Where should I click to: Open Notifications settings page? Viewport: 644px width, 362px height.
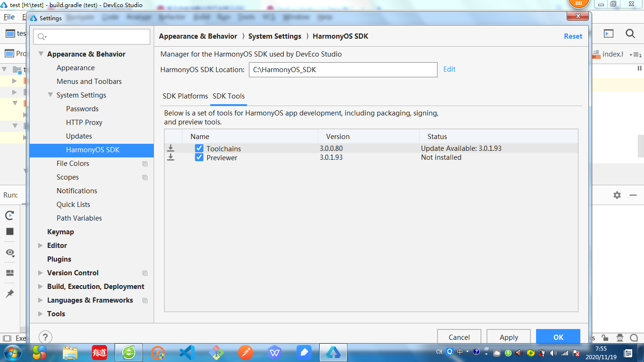pyautogui.click(x=77, y=191)
